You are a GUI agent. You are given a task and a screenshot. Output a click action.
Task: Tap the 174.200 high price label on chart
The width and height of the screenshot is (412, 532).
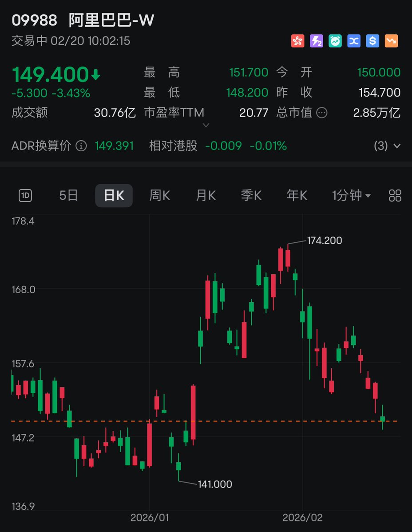tap(325, 240)
